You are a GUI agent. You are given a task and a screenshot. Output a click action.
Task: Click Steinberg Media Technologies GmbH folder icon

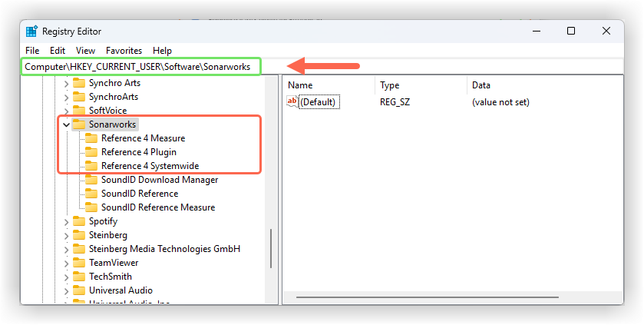[79, 249]
